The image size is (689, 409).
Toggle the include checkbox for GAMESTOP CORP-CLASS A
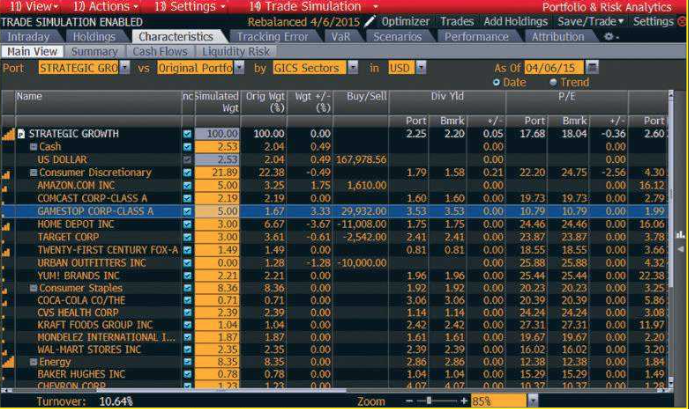[x=188, y=211]
